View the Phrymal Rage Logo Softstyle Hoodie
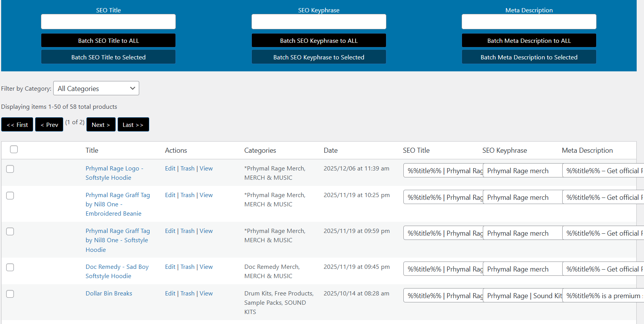Viewport: 644px width, 324px height. [x=206, y=169]
